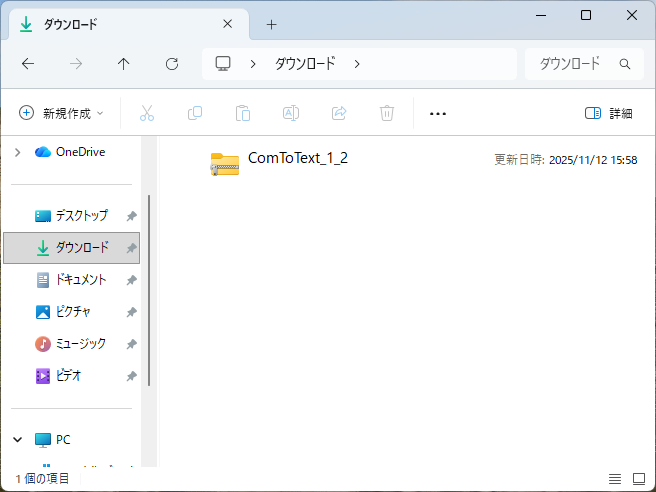Expand the chevron after ダウンロード in address bar

(x=357, y=64)
